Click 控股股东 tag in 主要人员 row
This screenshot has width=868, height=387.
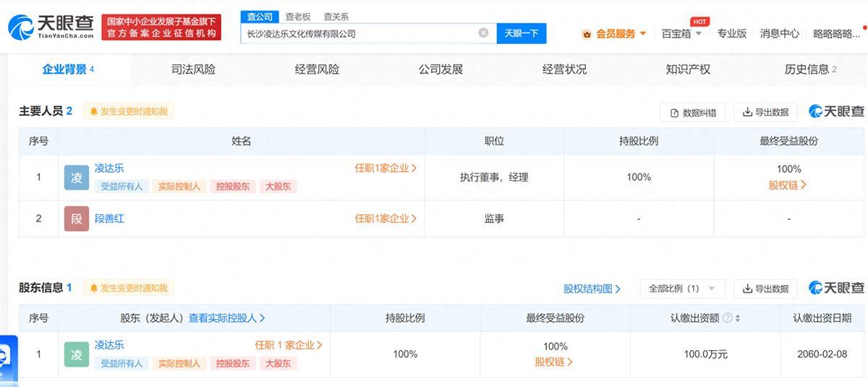(x=233, y=187)
